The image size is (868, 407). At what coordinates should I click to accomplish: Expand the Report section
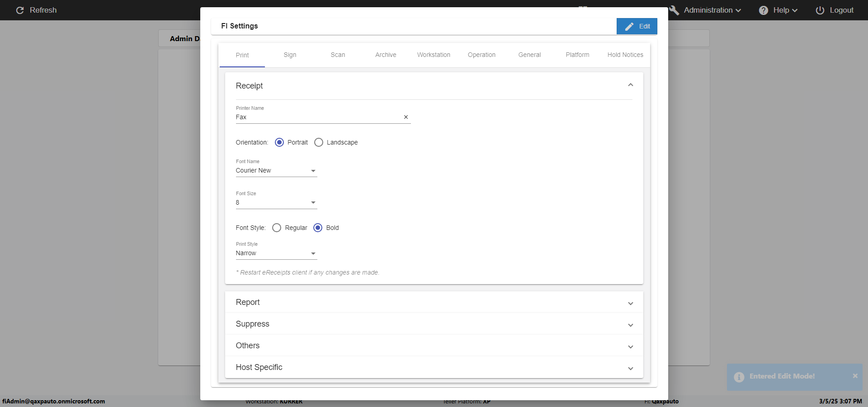[434, 302]
